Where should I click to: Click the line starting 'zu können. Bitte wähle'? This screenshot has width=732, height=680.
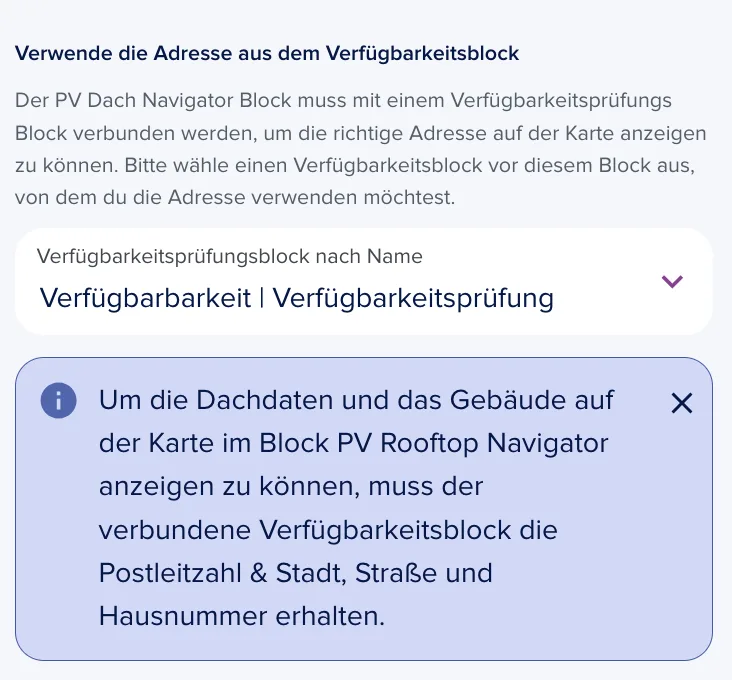355,165
